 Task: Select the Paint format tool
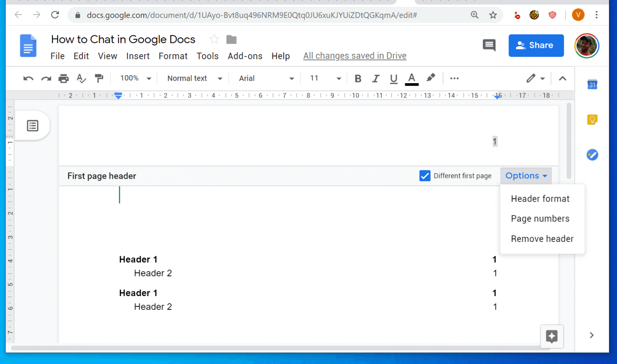click(x=99, y=78)
